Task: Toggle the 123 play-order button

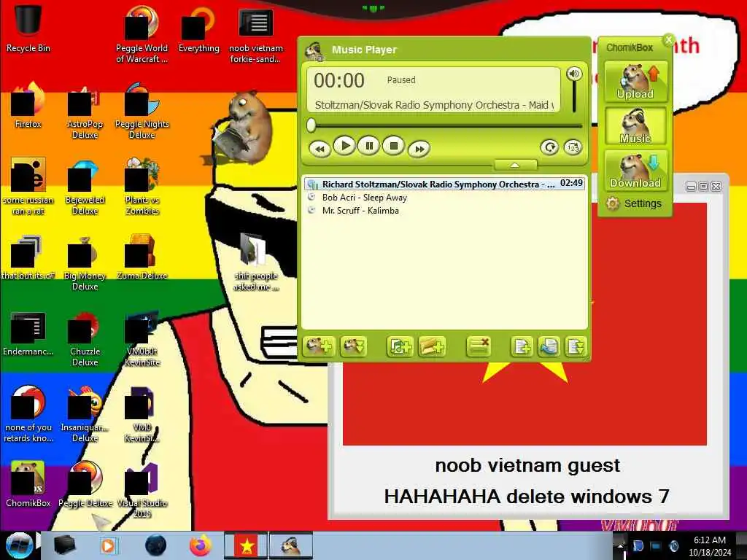Action: (x=573, y=147)
